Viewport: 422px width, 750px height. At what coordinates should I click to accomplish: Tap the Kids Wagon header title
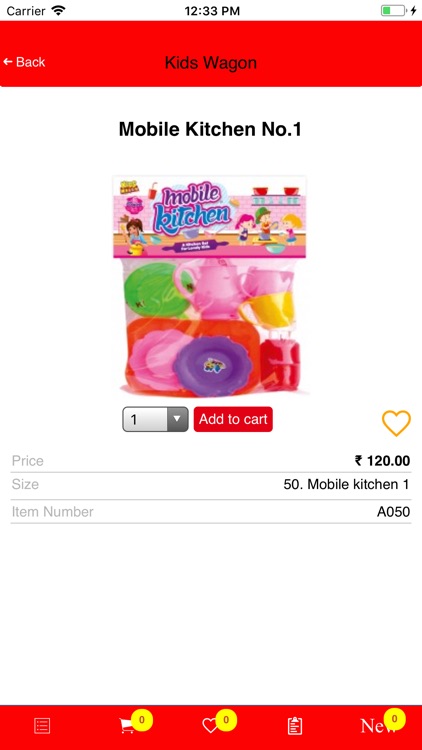point(211,63)
